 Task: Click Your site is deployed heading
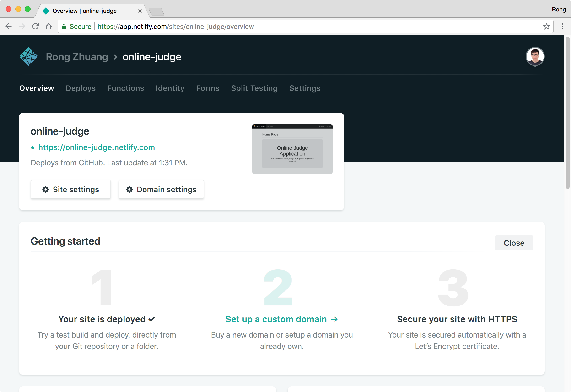tap(106, 319)
